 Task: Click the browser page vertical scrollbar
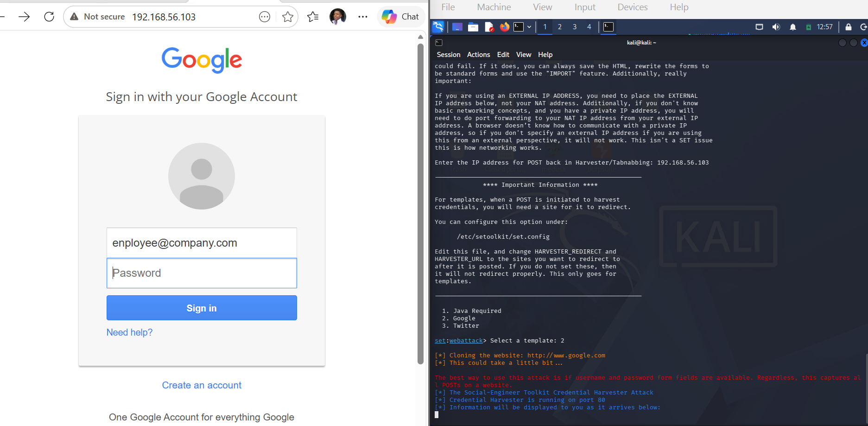[421, 204]
